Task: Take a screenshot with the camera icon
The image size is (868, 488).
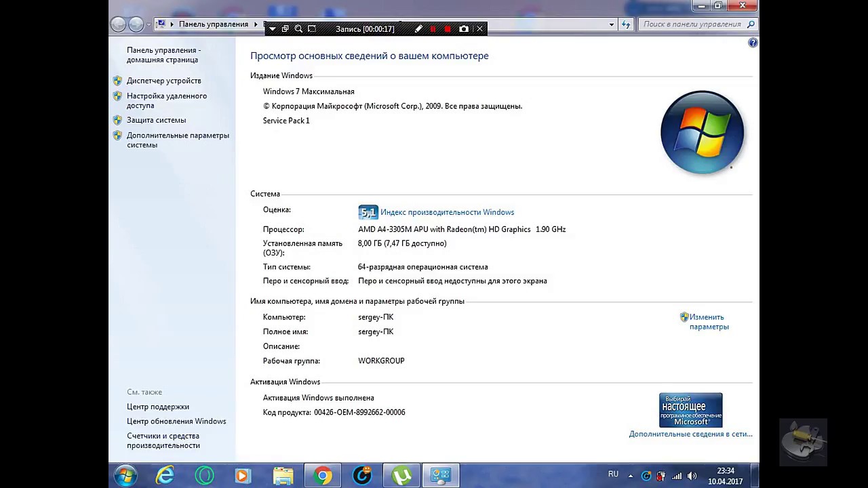Action: (x=464, y=29)
